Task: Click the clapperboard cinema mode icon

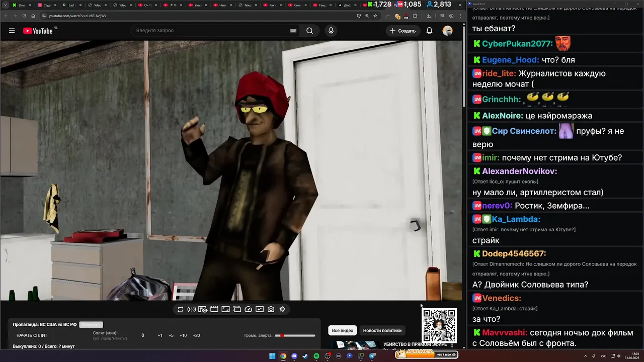Action: point(214,309)
